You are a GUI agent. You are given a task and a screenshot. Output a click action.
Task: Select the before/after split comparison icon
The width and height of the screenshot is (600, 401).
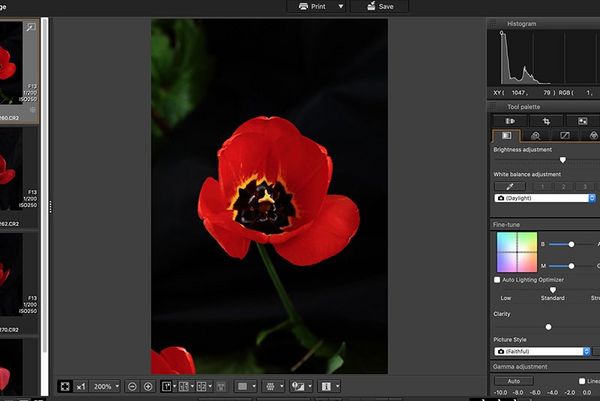184,386
